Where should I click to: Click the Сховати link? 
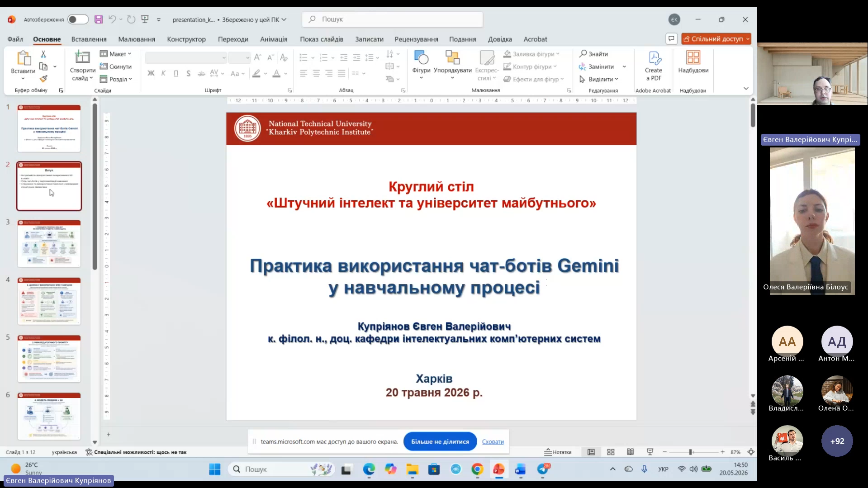(x=493, y=442)
